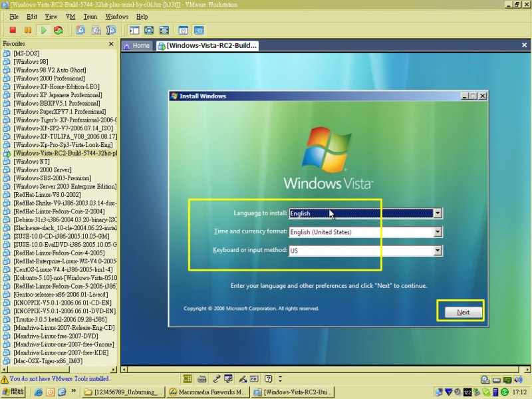Select [MS-DOS] in Favorites list
532x399 pixels.
point(27,53)
